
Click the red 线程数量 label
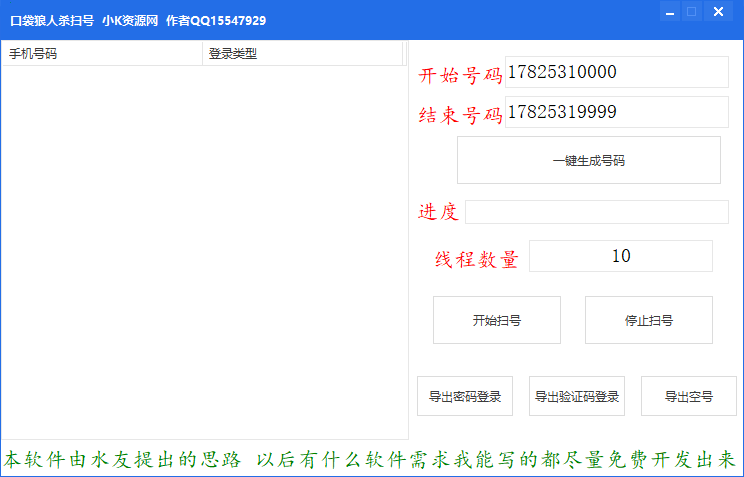point(476,260)
